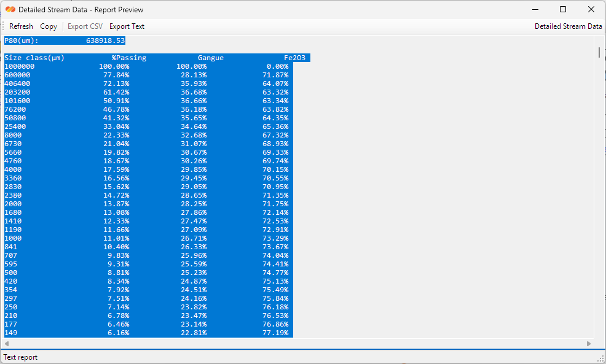Click the horizontal scrollbar left arrow

7,344
